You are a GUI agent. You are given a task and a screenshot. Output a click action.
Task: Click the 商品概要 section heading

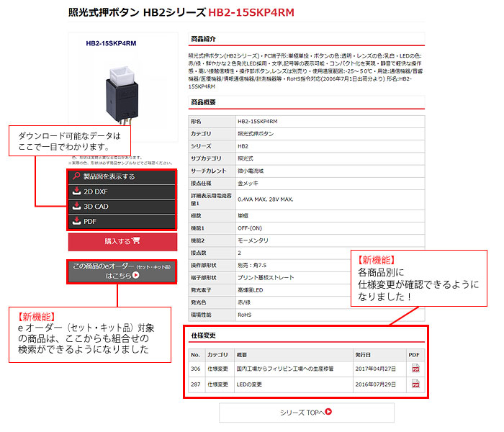point(203,102)
